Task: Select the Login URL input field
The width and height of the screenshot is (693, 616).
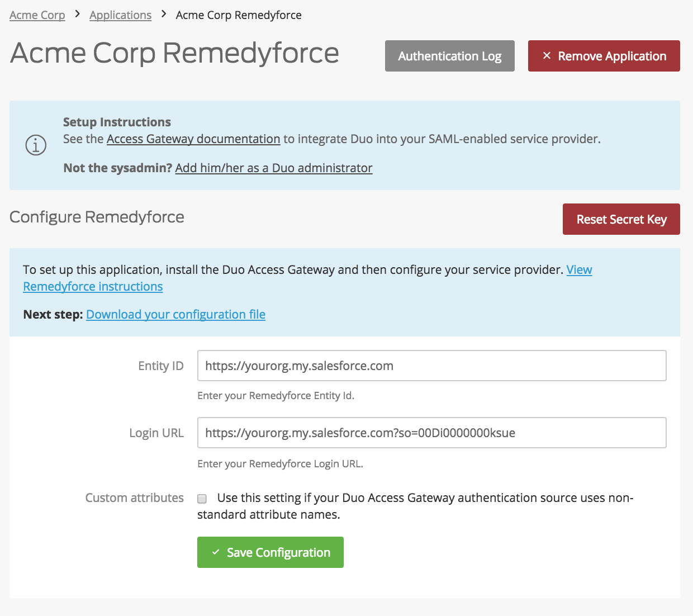Action: click(x=430, y=433)
